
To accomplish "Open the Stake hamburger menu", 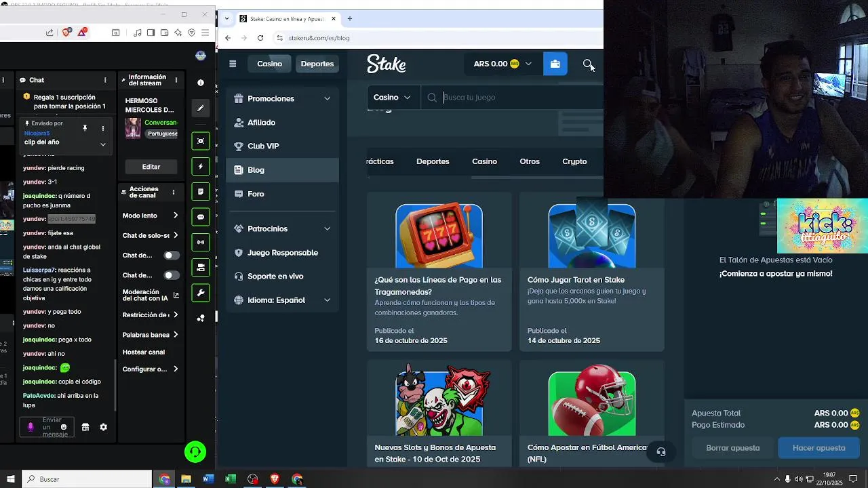I will (233, 64).
